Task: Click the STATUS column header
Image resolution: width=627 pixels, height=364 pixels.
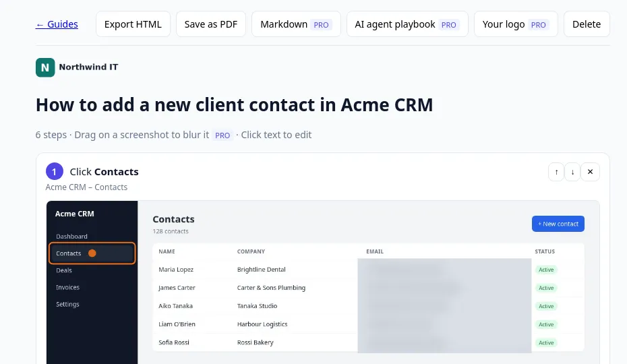Action: point(545,251)
